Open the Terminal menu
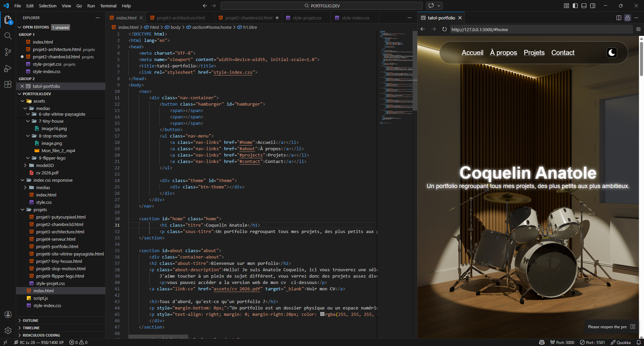Screen dimensions: 644x346 coord(108,6)
